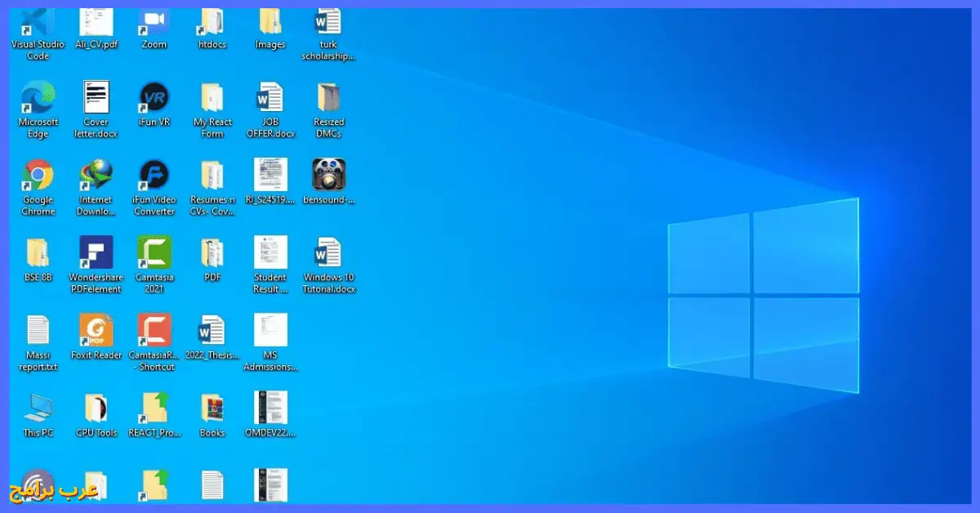Screen dimensions: 980x513
Task: Select the Windows 10 Tutorial.docx file
Action: (328, 265)
